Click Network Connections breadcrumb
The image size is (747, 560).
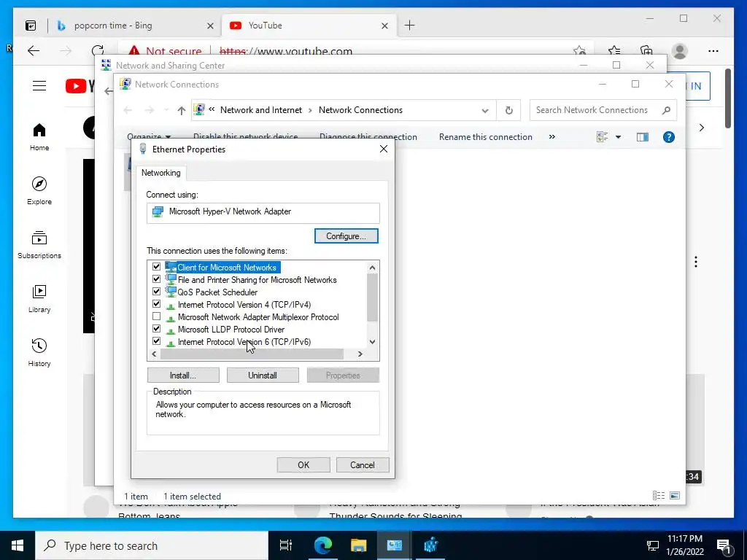[x=360, y=110]
